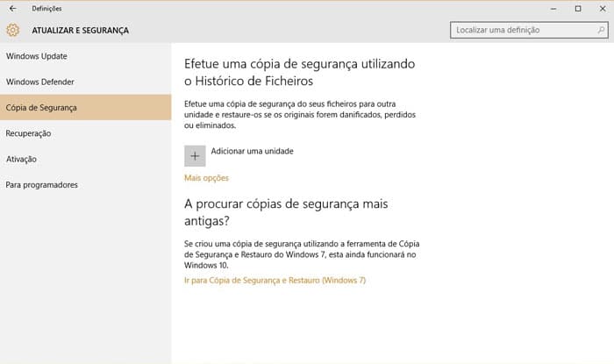Open the Windows Update section
Image resolution: width=614 pixels, height=364 pixels.
37,56
